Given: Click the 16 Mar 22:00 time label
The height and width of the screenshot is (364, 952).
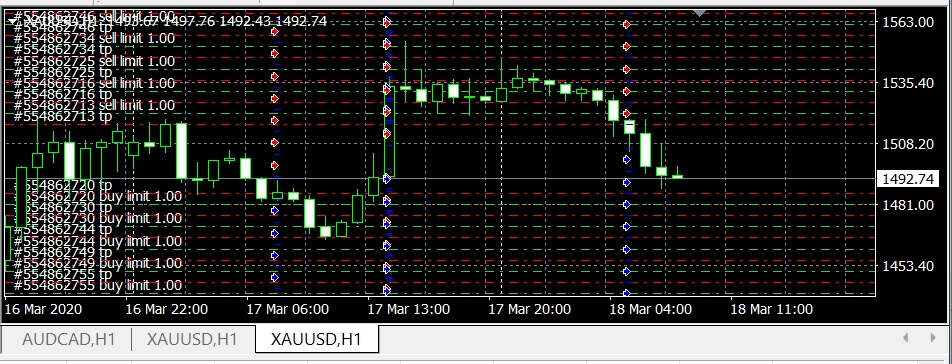Looking at the screenshot, I should [x=166, y=309].
